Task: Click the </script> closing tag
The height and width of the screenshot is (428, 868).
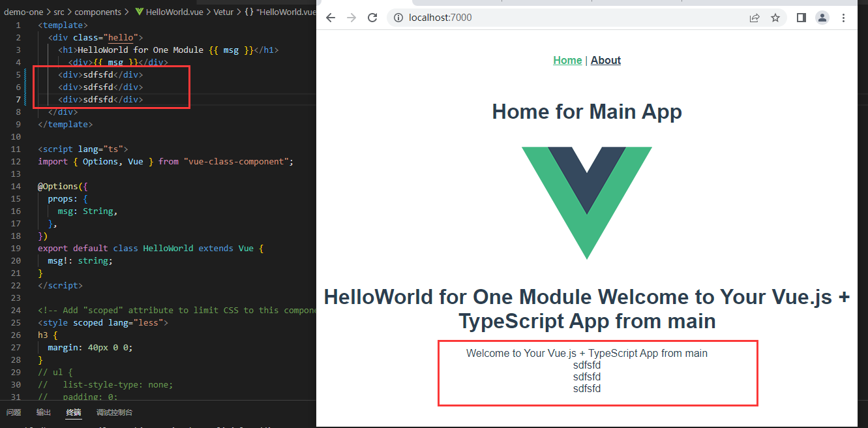Action: coord(60,285)
